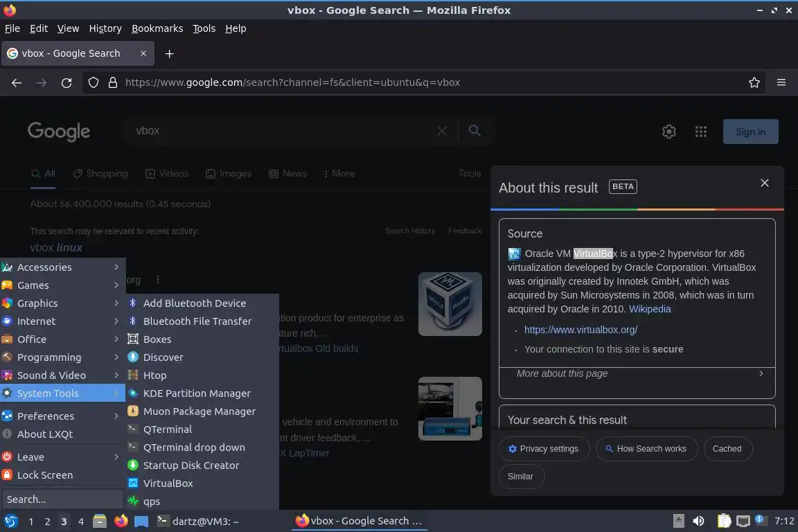This screenshot has height=532, width=798.
Task: Launch Add Bluetooth Device
Action: [202, 303]
